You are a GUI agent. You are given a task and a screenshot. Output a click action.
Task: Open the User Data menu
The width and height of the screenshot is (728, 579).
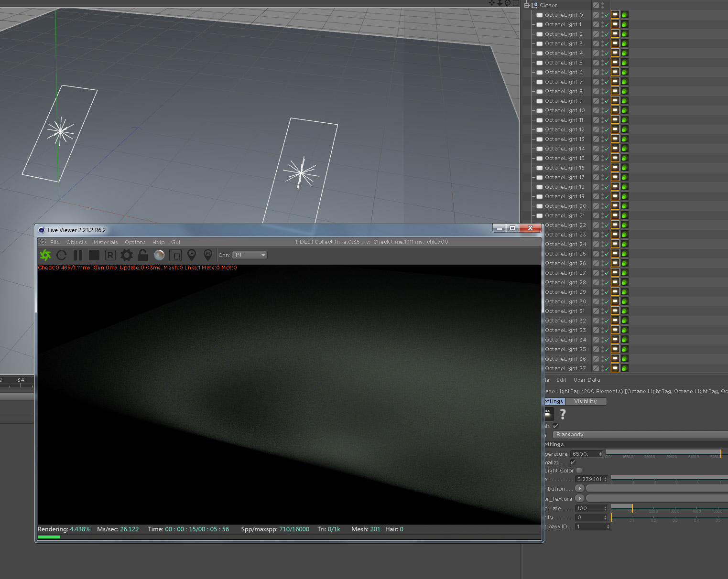pos(587,380)
